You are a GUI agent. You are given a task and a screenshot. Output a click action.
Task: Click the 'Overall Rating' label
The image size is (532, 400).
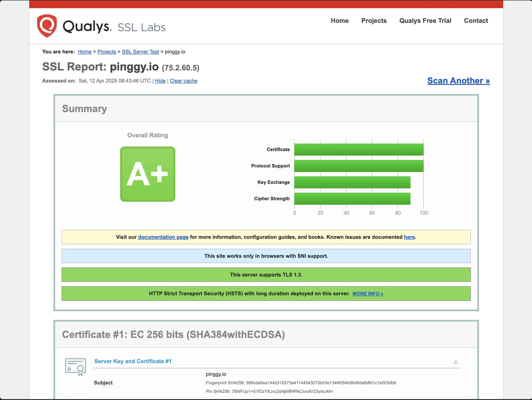pyautogui.click(x=148, y=135)
